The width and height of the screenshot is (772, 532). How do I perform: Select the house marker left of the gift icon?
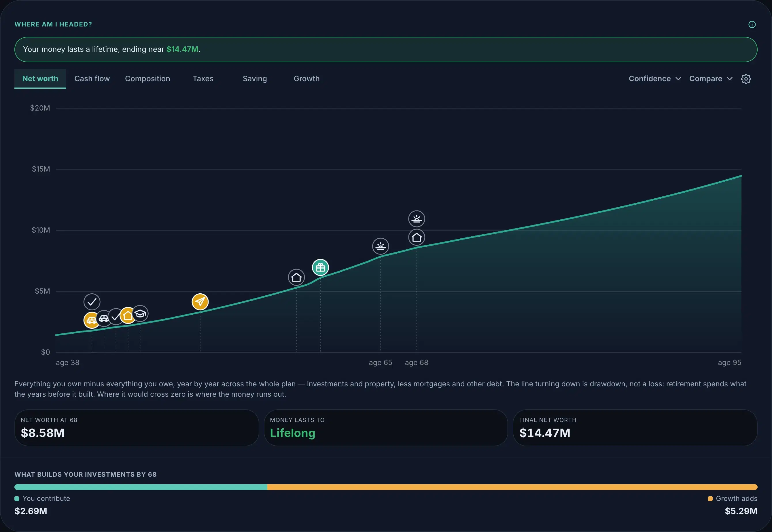point(296,277)
